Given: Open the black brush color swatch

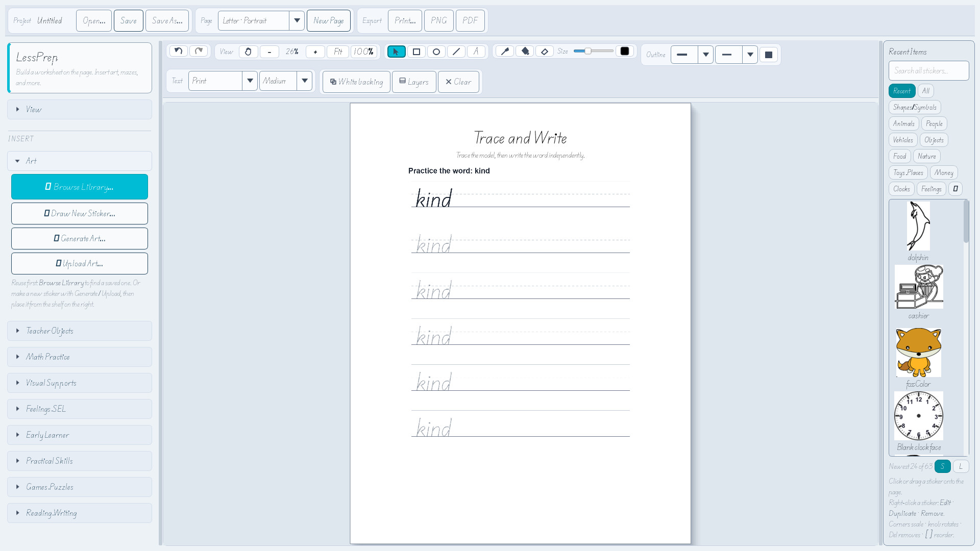Looking at the screenshot, I should [x=624, y=51].
